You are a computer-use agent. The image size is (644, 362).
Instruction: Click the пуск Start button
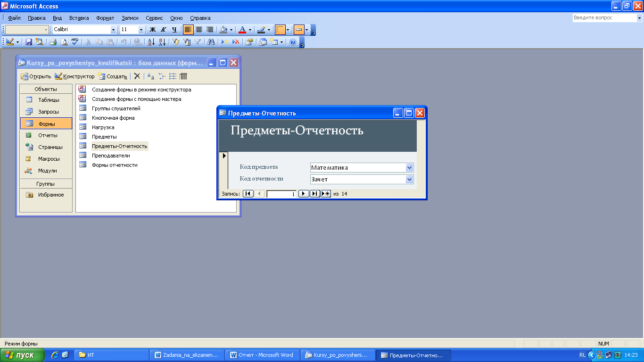coord(22,355)
